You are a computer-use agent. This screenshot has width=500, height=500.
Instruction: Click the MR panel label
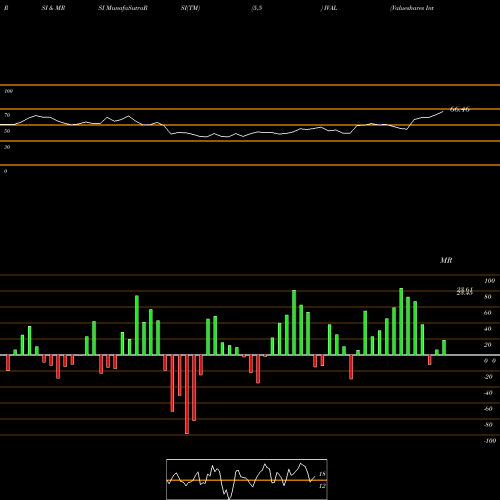pyautogui.click(x=446, y=260)
